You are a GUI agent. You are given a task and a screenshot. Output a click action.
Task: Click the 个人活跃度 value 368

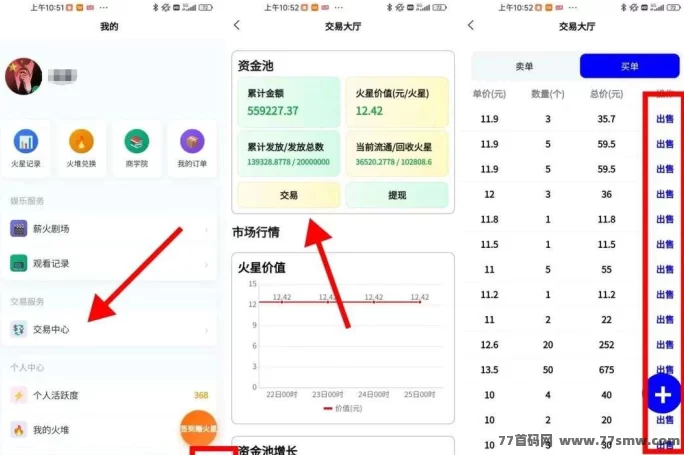pos(201,395)
